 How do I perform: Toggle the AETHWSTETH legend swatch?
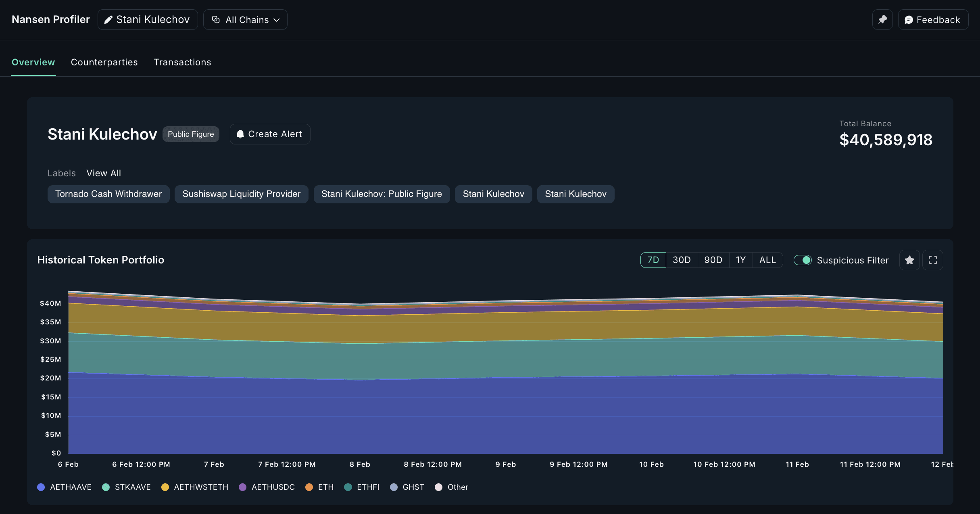pos(165,487)
